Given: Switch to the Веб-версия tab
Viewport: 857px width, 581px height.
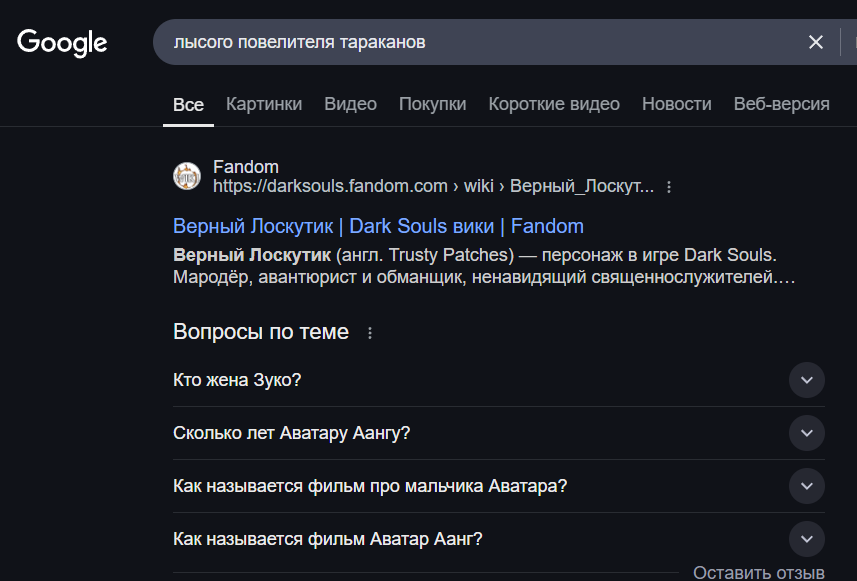Looking at the screenshot, I should (782, 104).
